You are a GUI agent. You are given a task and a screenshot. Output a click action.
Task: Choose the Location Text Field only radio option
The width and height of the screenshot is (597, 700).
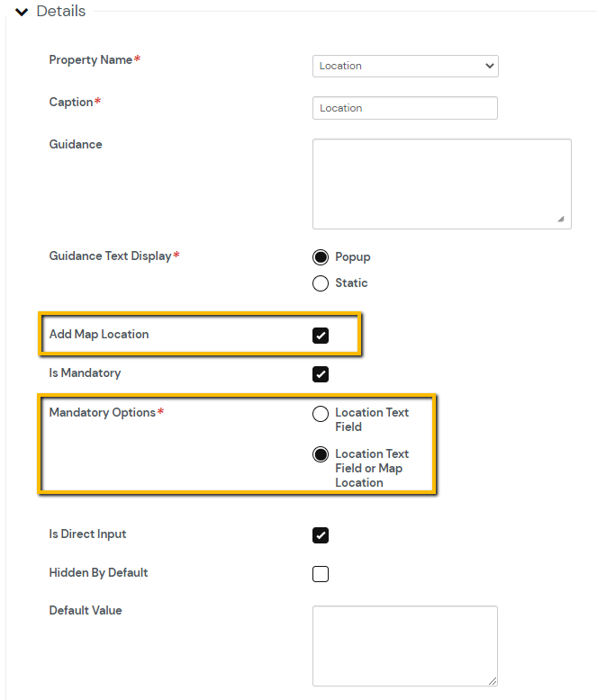click(x=321, y=414)
